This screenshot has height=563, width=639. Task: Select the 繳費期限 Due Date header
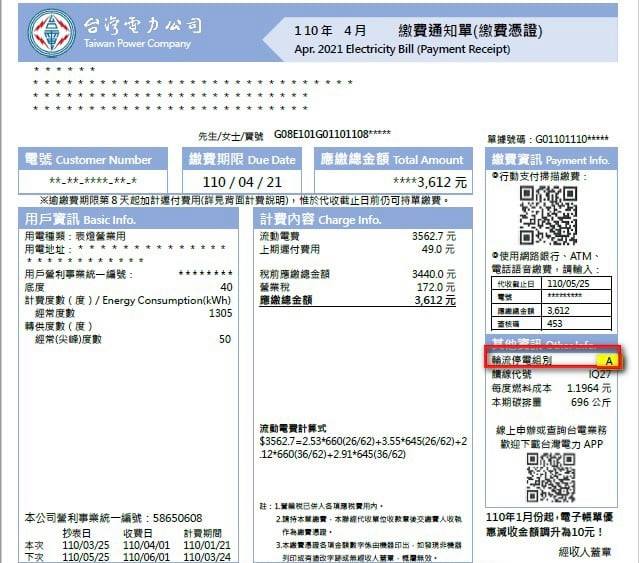point(244,159)
